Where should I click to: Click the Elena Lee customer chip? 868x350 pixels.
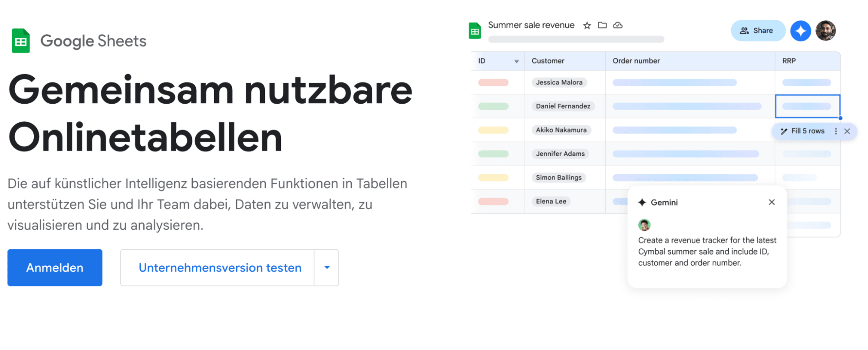coord(551,202)
